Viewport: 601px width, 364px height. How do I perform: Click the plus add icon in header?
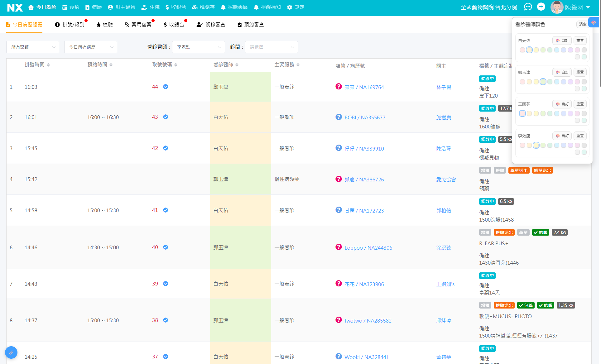tap(541, 7)
